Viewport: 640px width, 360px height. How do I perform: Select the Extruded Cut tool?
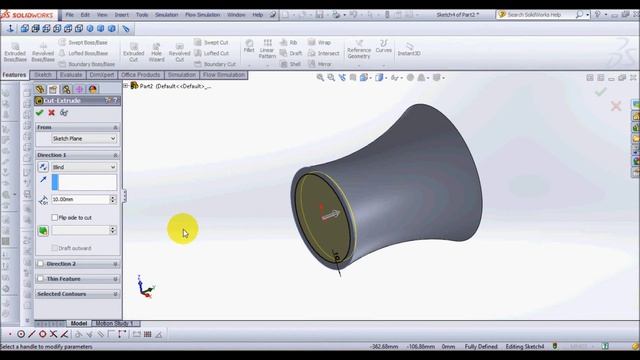[x=133, y=52]
